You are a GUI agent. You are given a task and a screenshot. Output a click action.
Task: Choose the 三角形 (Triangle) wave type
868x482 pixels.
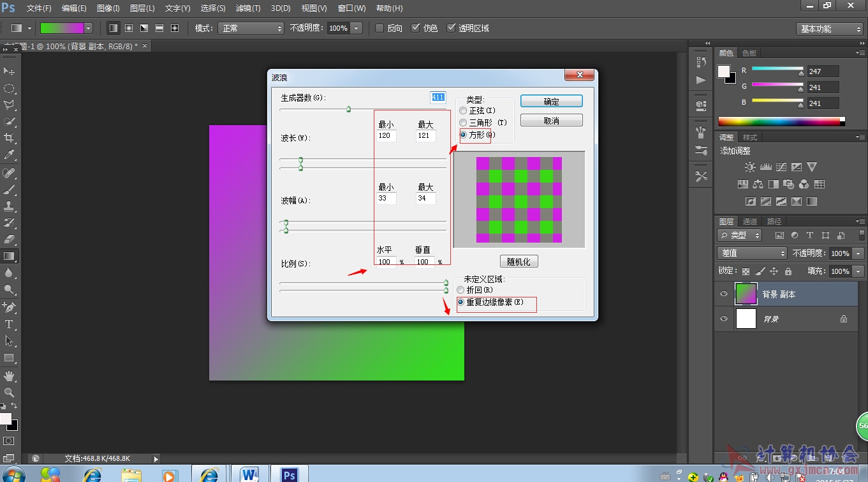[x=463, y=123]
